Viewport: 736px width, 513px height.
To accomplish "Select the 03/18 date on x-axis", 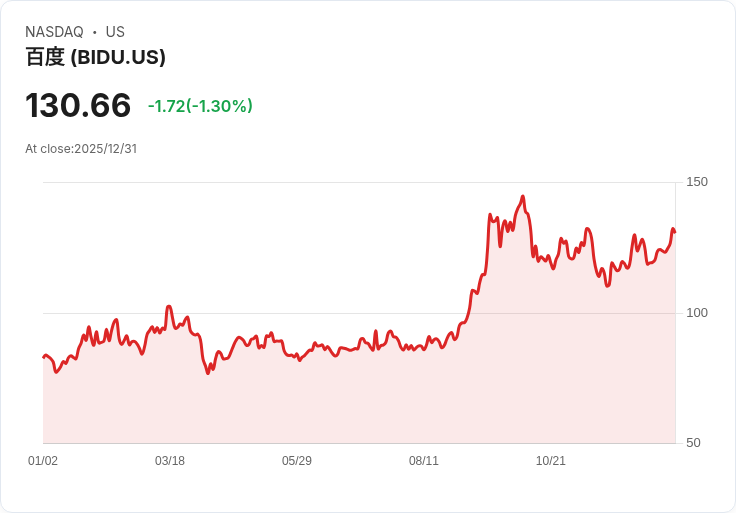I will click(170, 461).
